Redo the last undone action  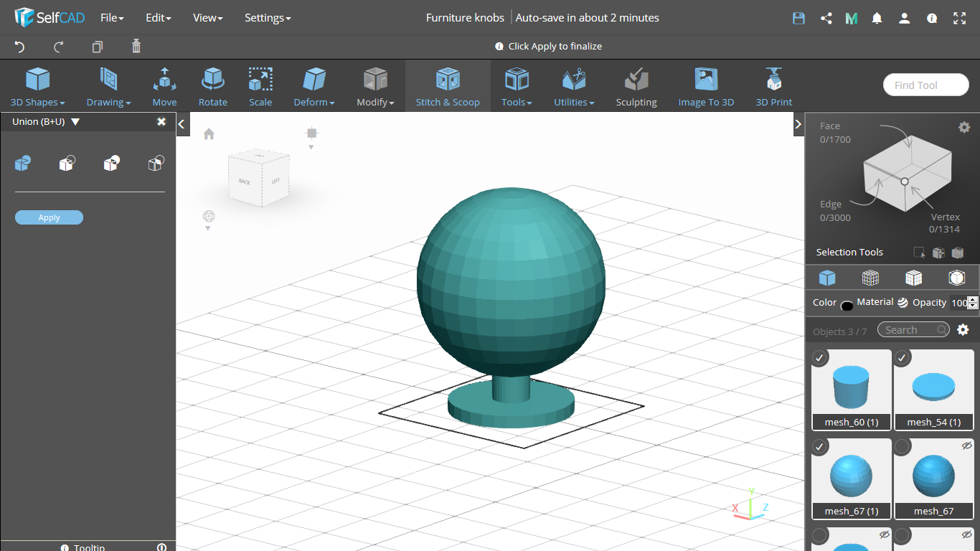click(x=59, y=47)
